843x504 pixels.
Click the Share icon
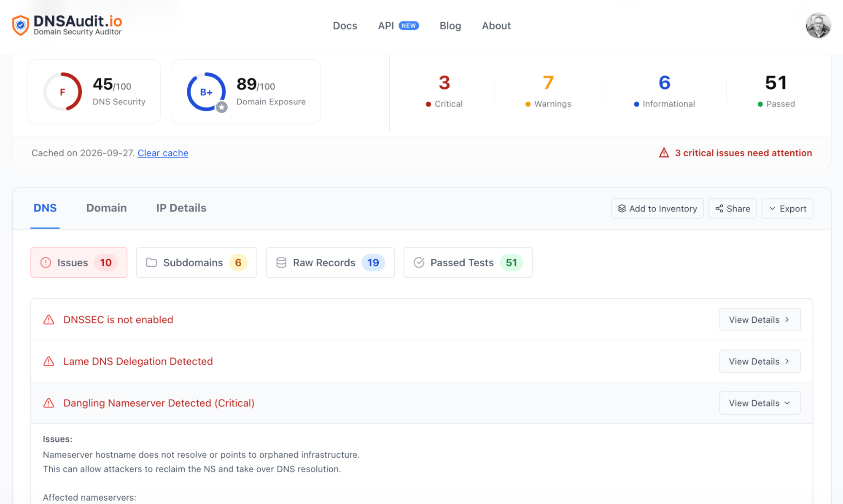point(719,209)
